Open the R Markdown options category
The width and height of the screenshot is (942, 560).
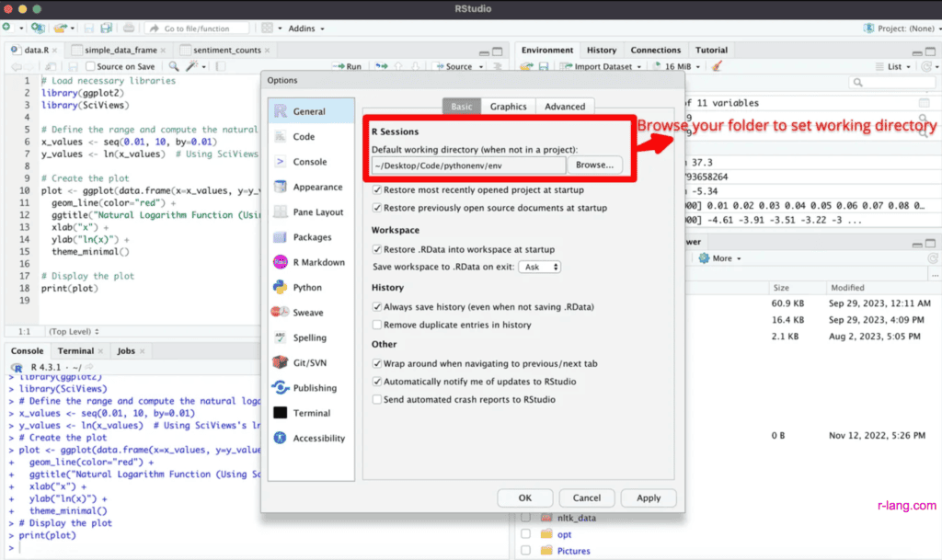click(311, 262)
